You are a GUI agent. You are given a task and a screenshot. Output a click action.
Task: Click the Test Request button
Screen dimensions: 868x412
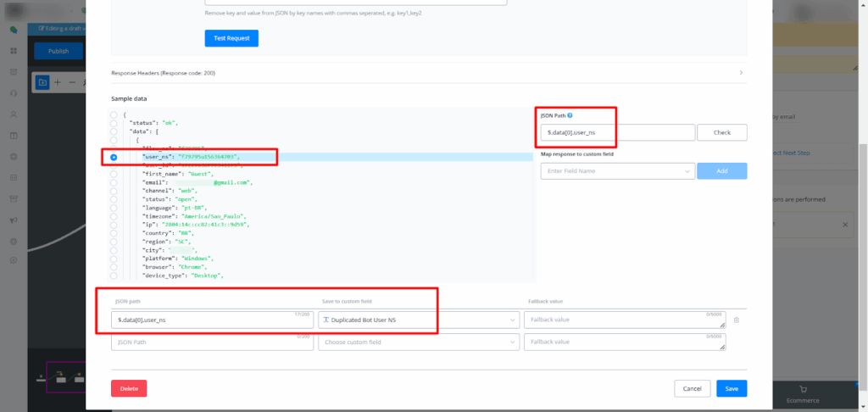231,38
